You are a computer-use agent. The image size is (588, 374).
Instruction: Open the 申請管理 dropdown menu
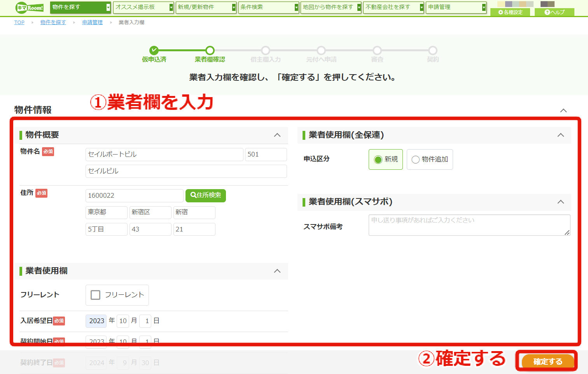(x=456, y=7)
